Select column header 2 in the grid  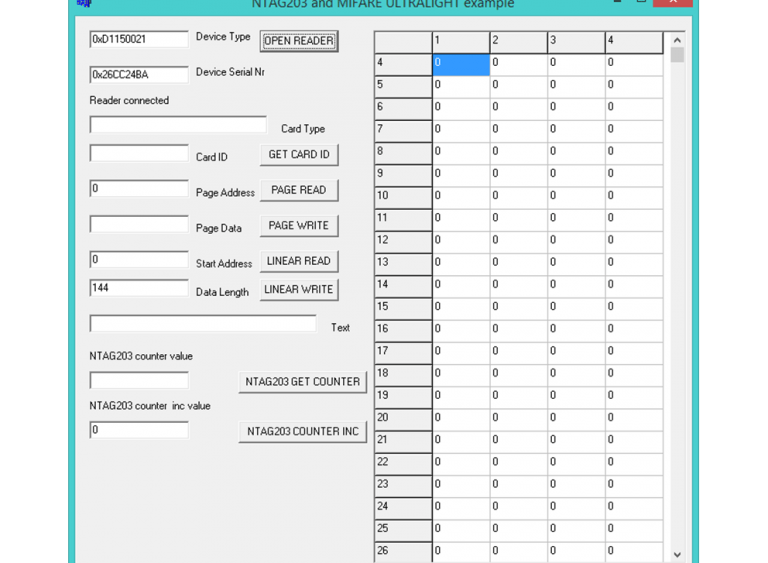pyautogui.click(x=519, y=42)
